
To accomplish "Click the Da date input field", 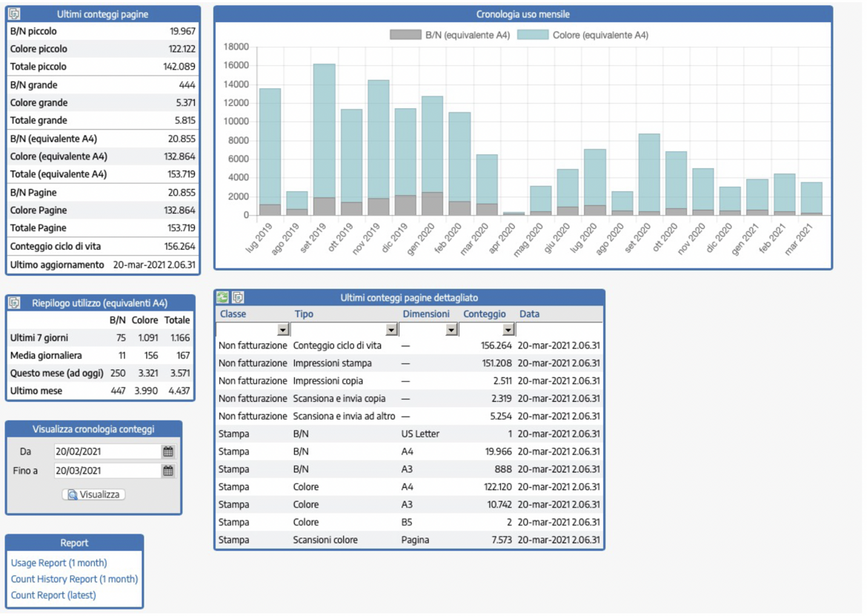I will 107,451.
